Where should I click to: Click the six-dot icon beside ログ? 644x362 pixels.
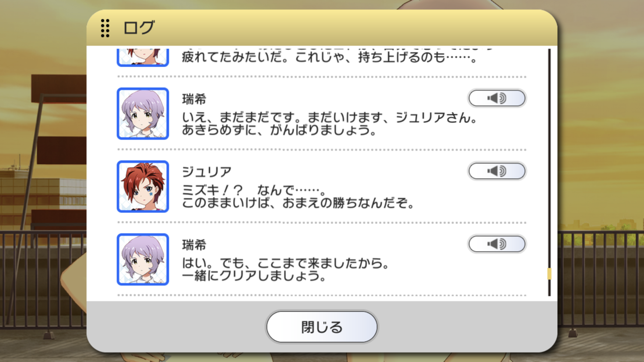(x=105, y=28)
